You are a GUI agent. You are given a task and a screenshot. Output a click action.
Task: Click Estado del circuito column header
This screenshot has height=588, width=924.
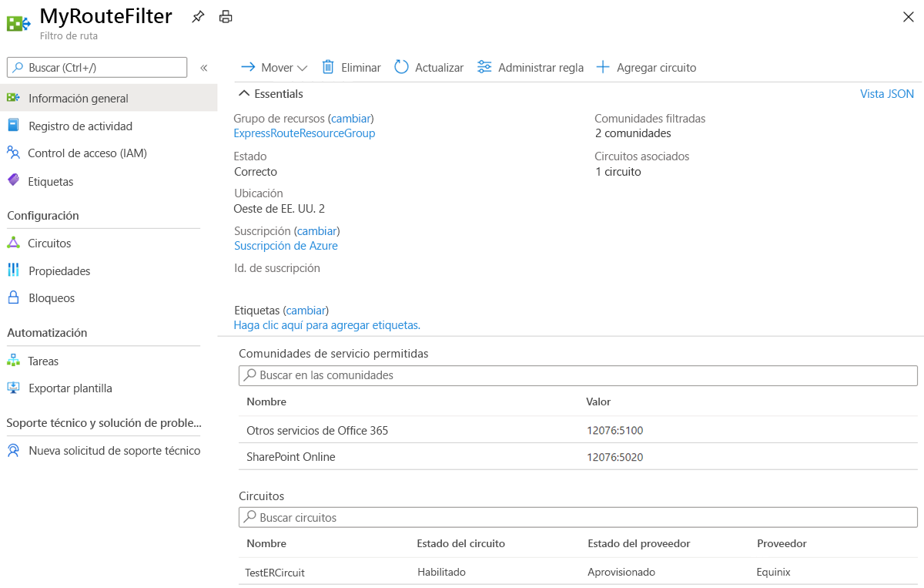[x=460, y=543]
